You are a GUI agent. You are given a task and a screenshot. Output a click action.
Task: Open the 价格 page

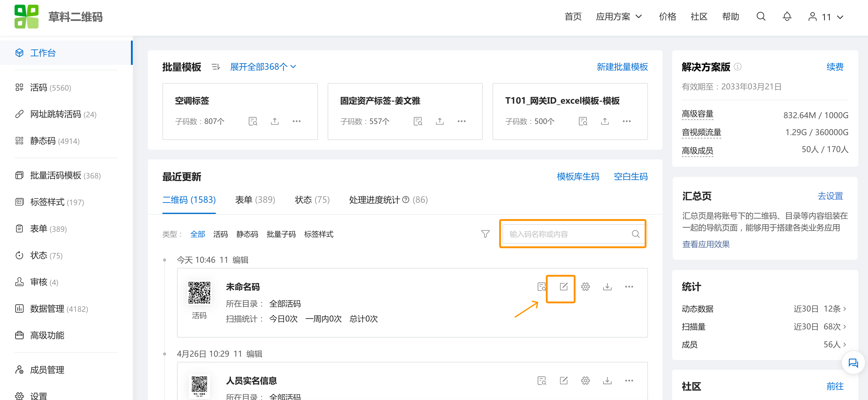[x=667, y=16]
